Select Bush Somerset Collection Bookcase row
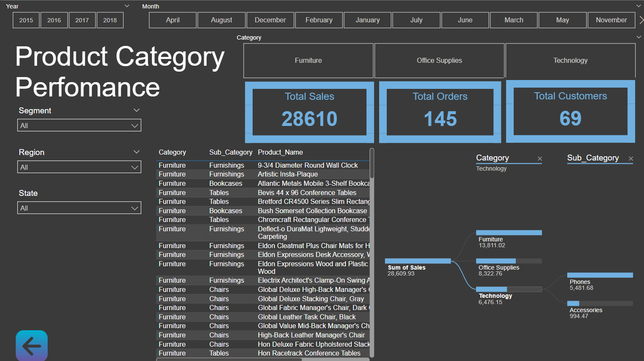644x361 pixels. [263, 211]
